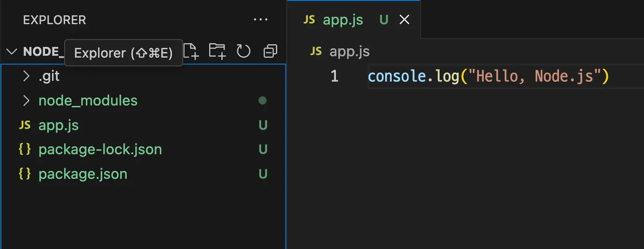Click line number 1 in the gutter
This screenshot has width=644, height=249.
tap(335, 76)
